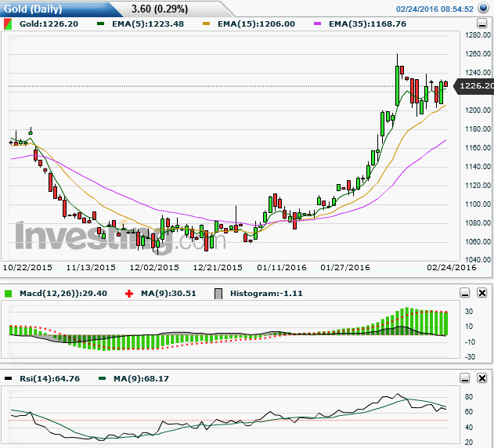494x448 pixels.
Task: Click the green MA(9) RSI legend marker
Action: click(102, 378)
